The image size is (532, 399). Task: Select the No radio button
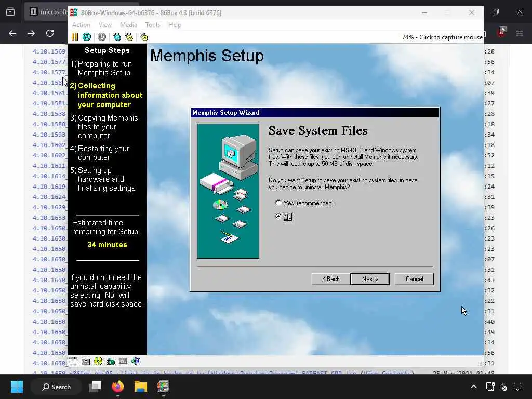tap(278, 216)
